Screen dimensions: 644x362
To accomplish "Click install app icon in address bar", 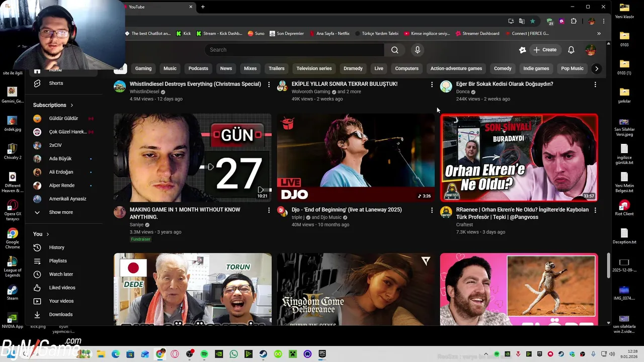I will click(x=511, y=21).
